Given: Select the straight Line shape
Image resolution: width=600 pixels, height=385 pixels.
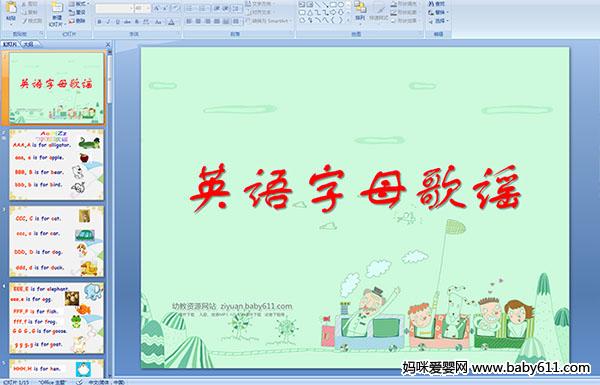Looking at the screenshot, I should tap(317, 4).
